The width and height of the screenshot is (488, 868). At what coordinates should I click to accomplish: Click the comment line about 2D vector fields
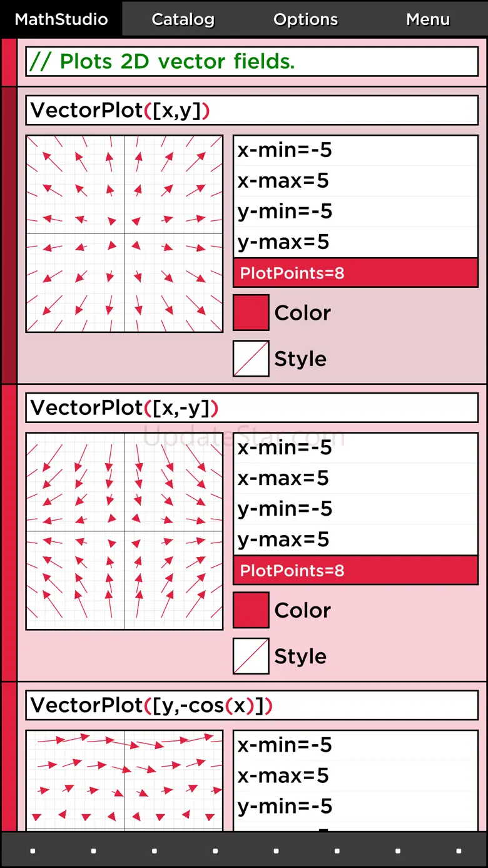point(252,61)
